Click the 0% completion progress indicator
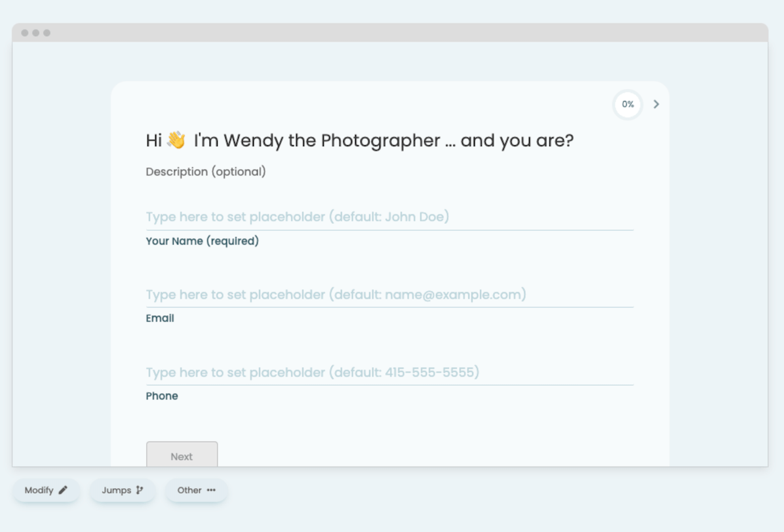This screenshot has width=784, height=532. pos(627,104)
